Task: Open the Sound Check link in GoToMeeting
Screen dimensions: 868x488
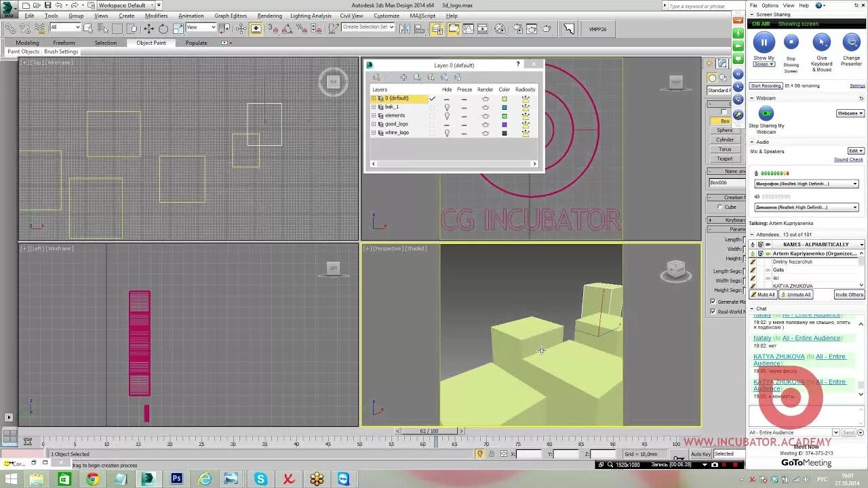Action: coord(849,159)
